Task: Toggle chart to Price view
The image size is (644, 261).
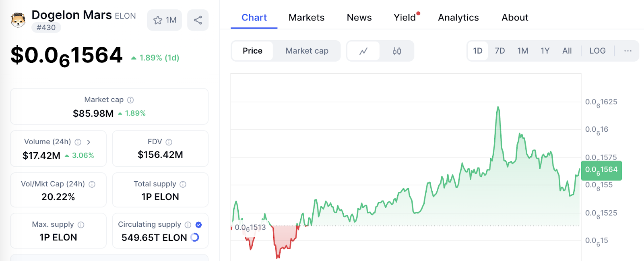Action: pos(252,51)
